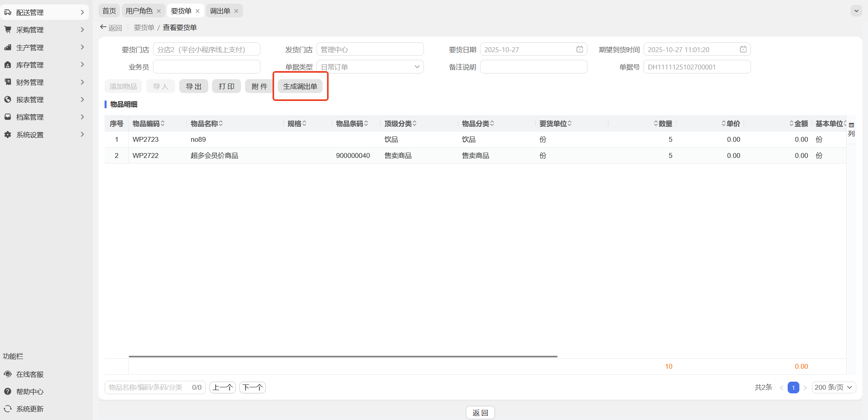The image size is (868, 420).
Task: Focus the 物品名称/编码/条码/分类 search field
Action: pyautogui.click(x=155, y=387)
